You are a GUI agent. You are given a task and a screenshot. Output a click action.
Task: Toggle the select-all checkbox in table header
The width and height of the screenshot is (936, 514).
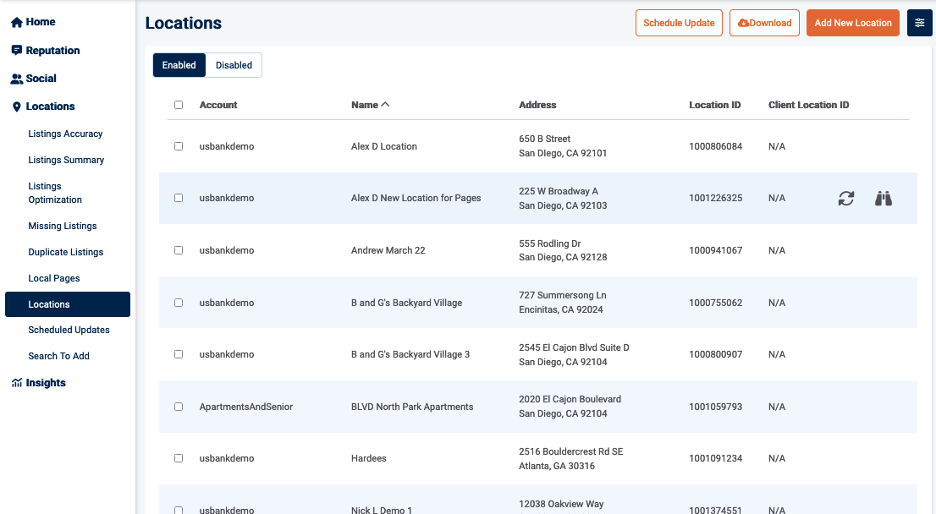click(x=179, y=105)
